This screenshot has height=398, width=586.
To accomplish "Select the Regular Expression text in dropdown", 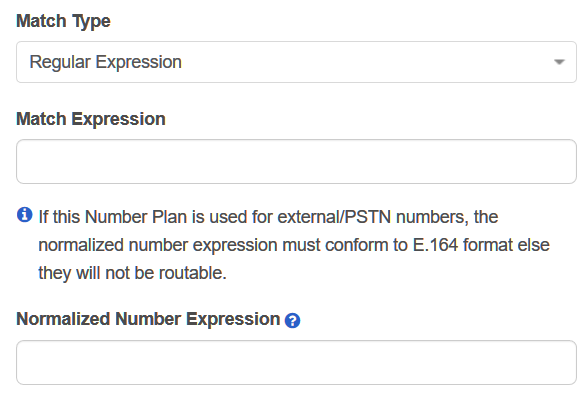I will coord(106,62).
